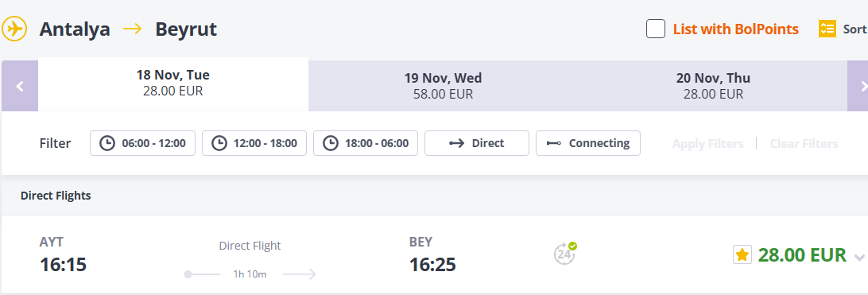Toggle the 12:00 - 18:00 time filter

(254, 143)
